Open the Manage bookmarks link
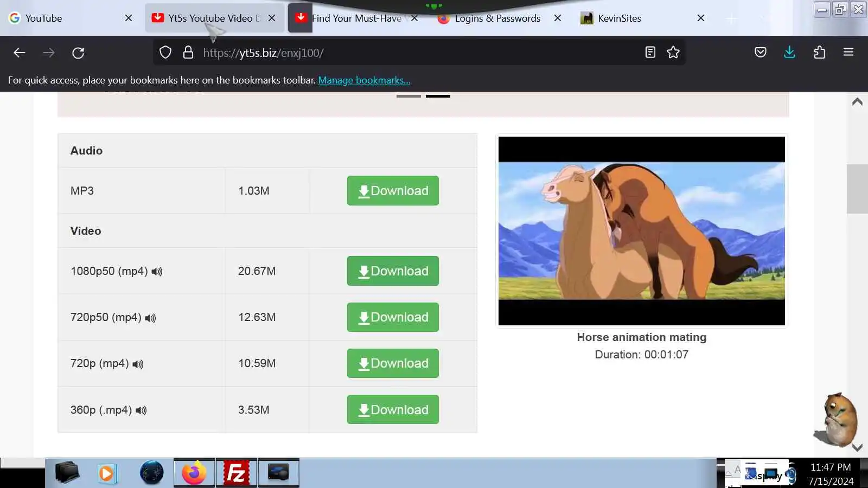This screenshot has height=488, width=868. (364, 80)
